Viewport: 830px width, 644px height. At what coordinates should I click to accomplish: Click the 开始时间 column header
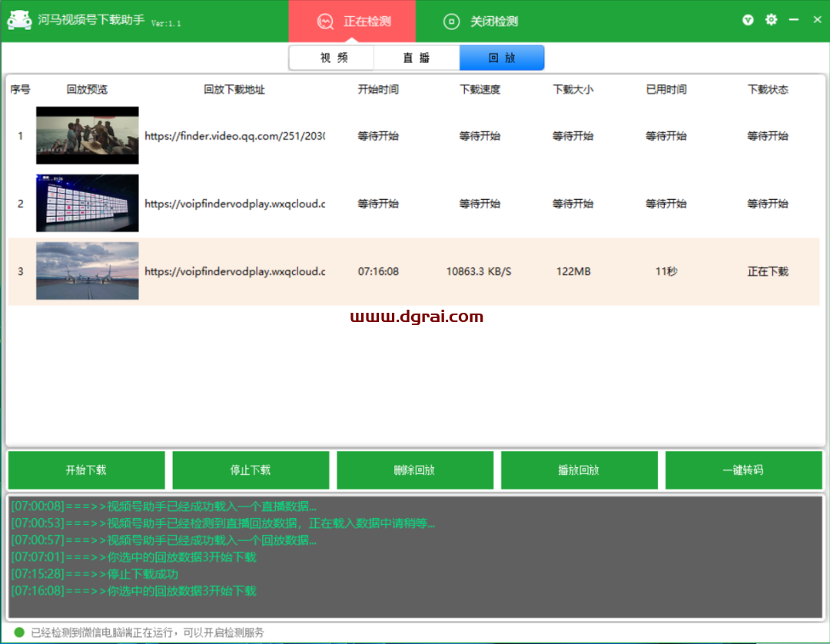coord(378,89)
